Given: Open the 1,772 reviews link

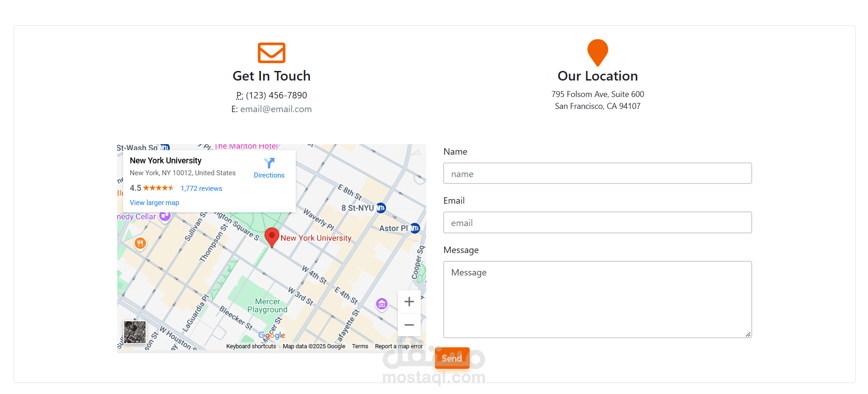Looking at the screenshot, I should (x=201, y=189).
